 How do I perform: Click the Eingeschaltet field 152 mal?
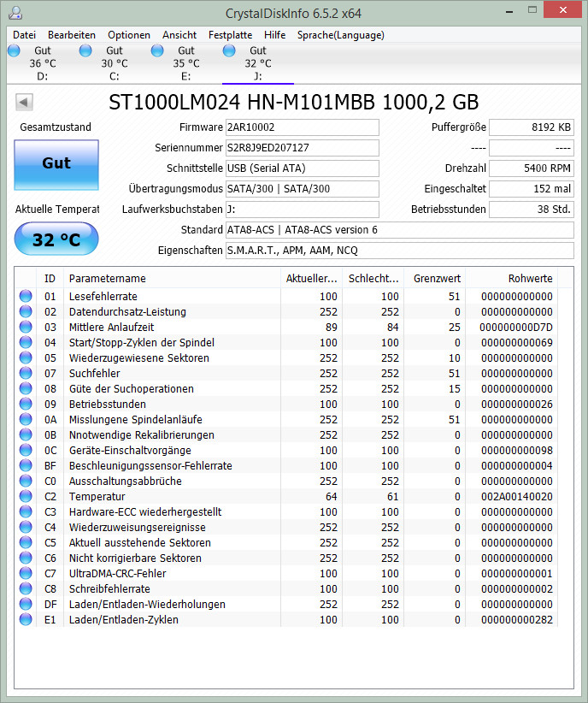[x=532, y=189]
